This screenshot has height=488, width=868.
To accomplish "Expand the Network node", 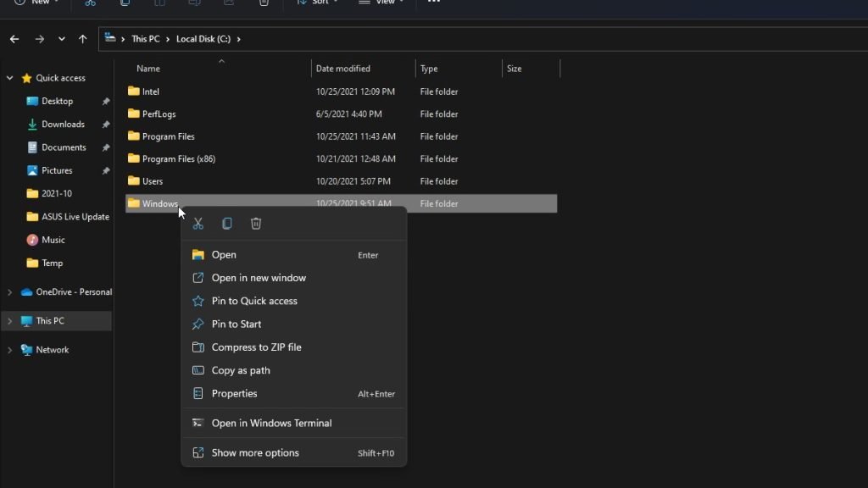I will (x=9, y=350).
